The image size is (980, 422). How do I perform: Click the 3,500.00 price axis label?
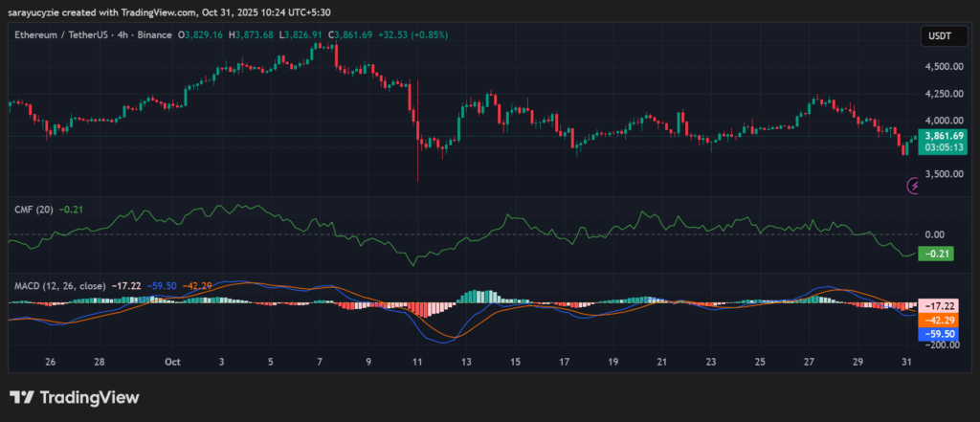(x=943, y=174)
